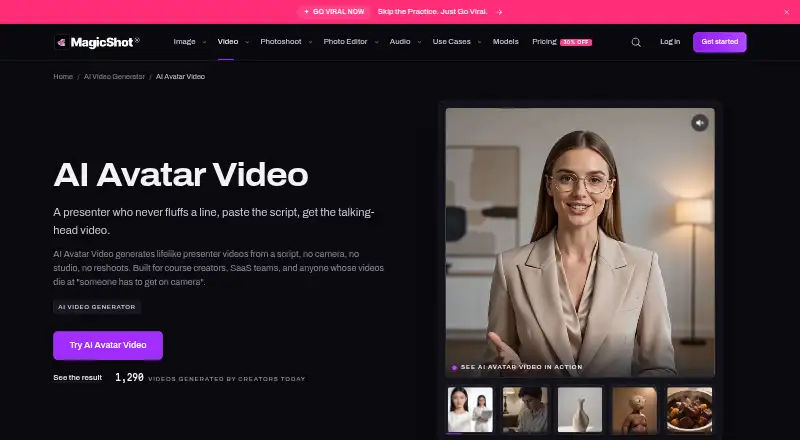Select the two women in white thumbnail

470,409
